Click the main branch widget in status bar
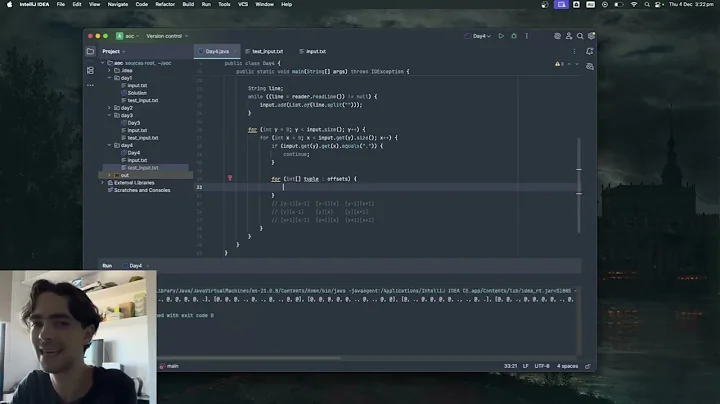Image resolution: width=720 pixels, height=404 pixels. point(169,366)
